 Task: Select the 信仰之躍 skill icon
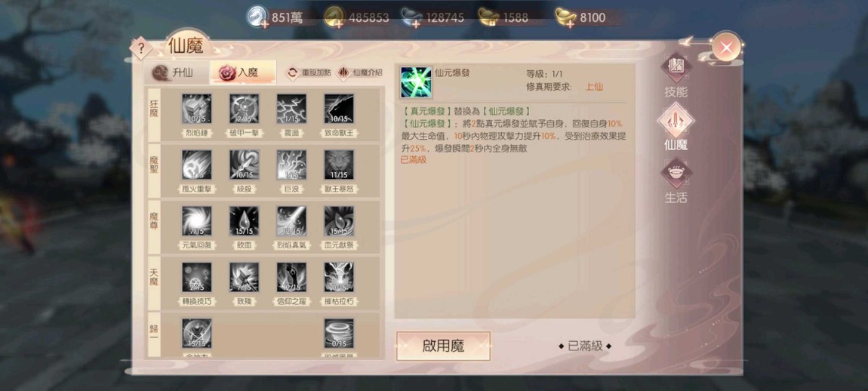pyautogui.click(x=291, y=277)
